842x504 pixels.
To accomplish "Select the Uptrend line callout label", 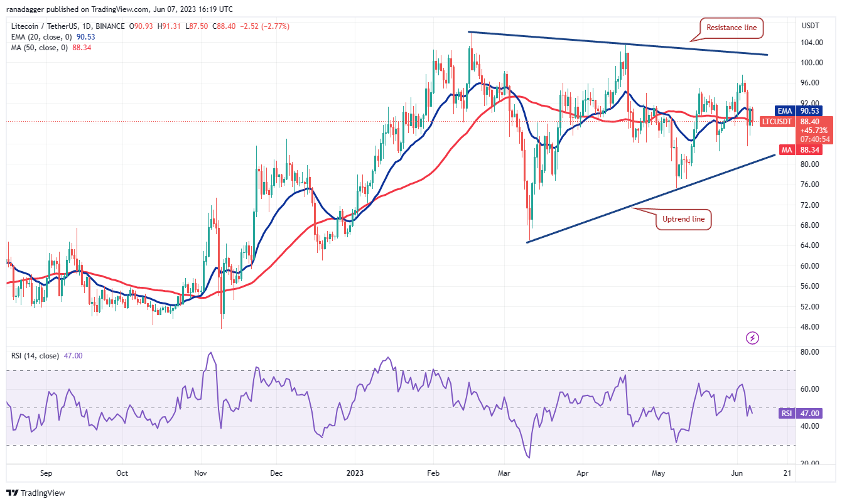I will pyautogui.click(x=684, y=220).
